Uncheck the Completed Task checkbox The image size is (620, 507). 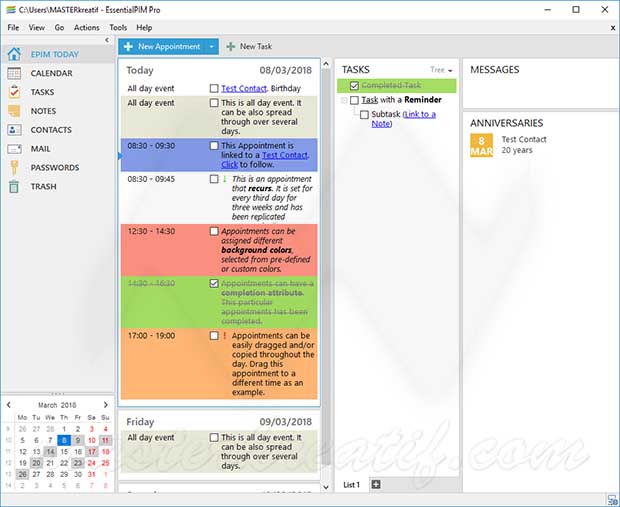coord(354,85)
